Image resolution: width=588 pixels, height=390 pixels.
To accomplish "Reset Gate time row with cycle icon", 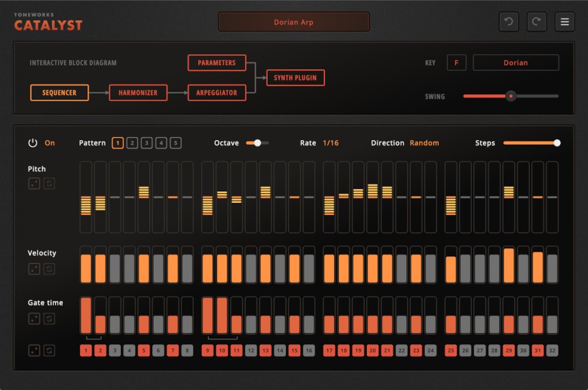I will pyautogui.click(x=49, y=318).
